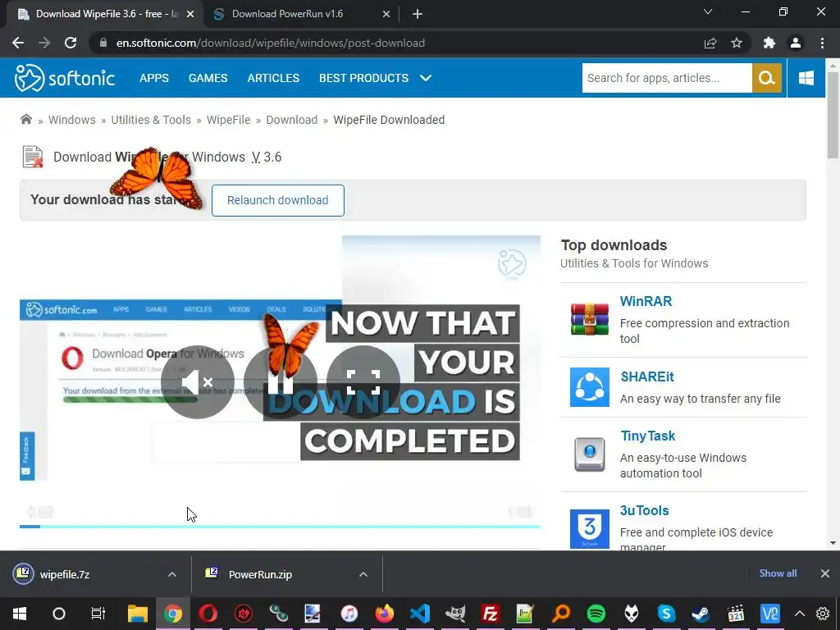Click the share page icon in address bar
The image size is (840, 630).
[710, 43]
